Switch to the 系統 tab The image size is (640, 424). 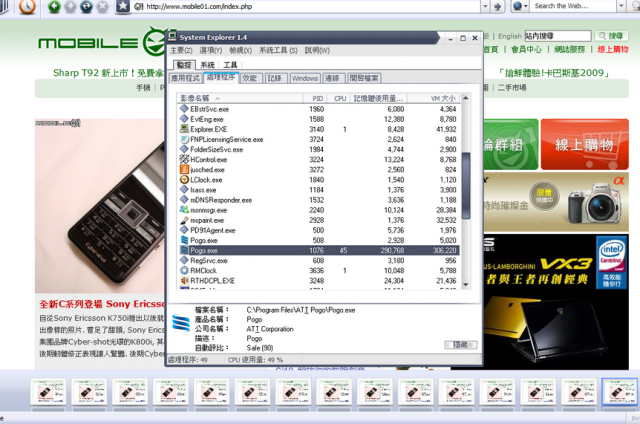(x=208, y=65)
